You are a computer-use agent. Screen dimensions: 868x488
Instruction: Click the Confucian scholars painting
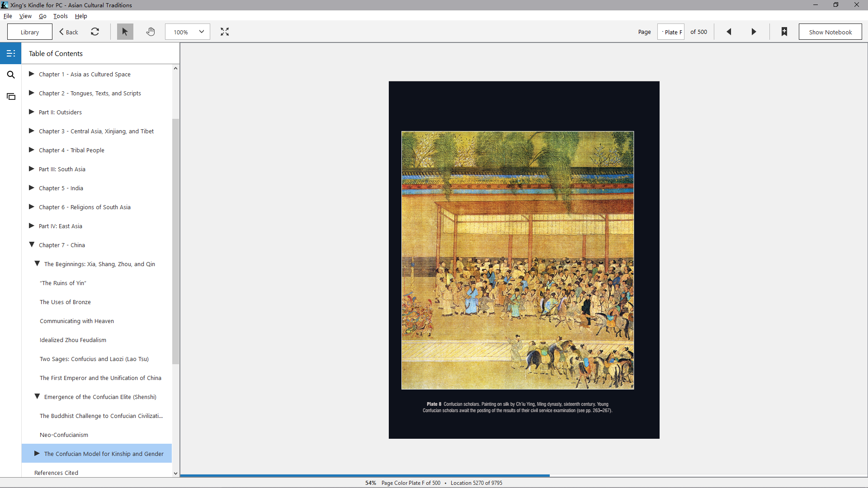click(518, 260)
